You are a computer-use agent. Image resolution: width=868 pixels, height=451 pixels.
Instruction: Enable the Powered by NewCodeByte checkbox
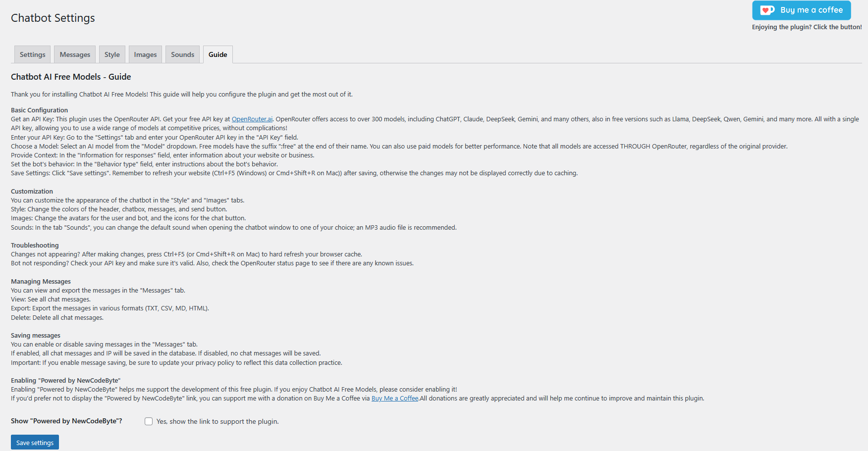coord(149,421)
